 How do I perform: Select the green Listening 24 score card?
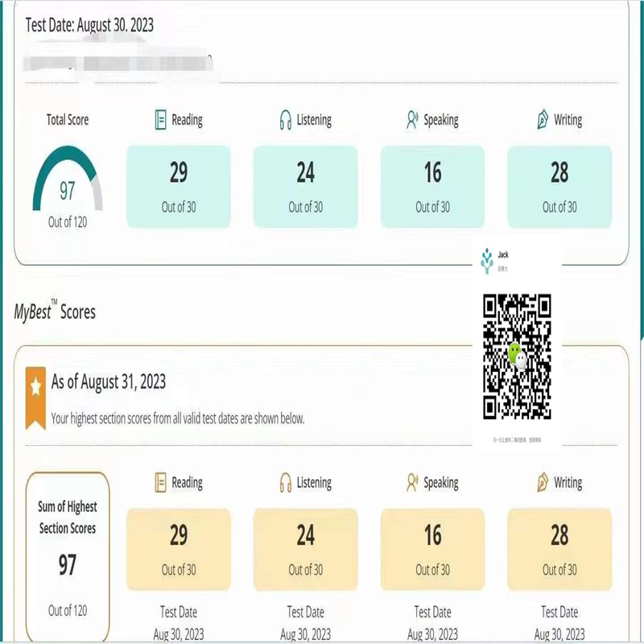pyautogui.click(x=305, y=186)
